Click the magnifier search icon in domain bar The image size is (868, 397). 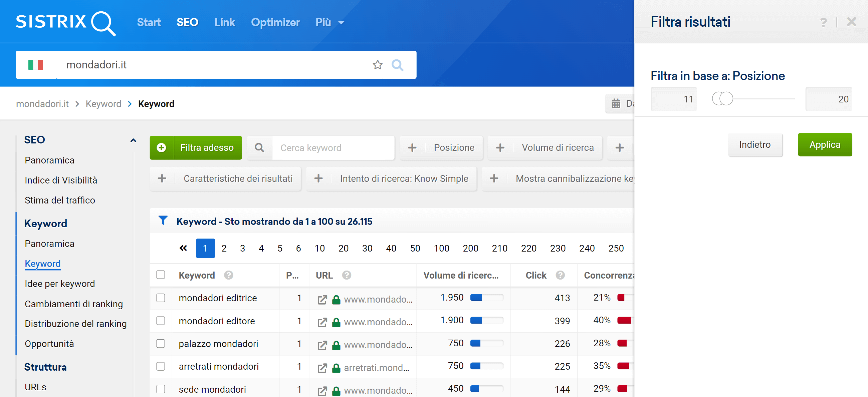397,65
